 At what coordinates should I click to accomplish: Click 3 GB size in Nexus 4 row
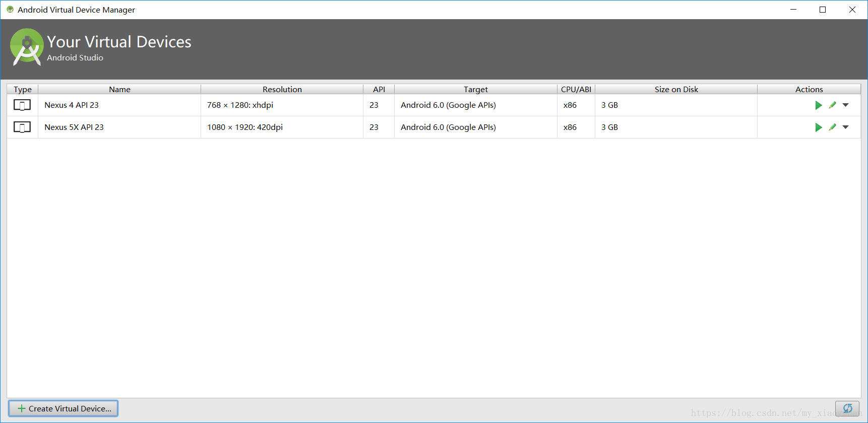676,105
